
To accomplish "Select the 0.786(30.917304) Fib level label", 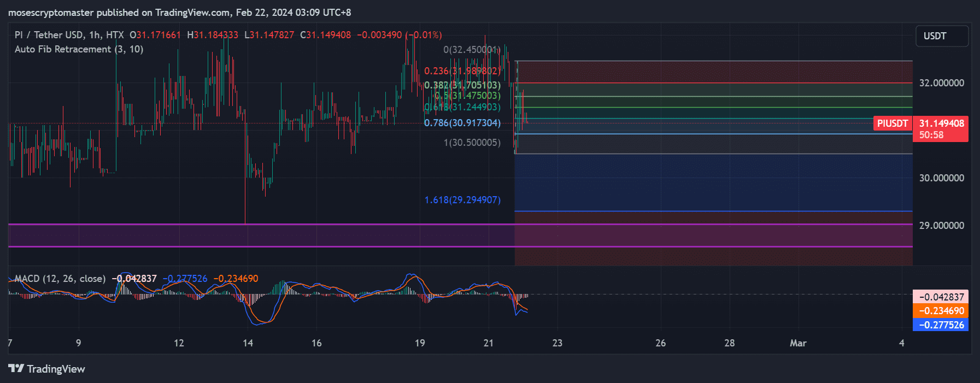I will [x=462, y=123].
